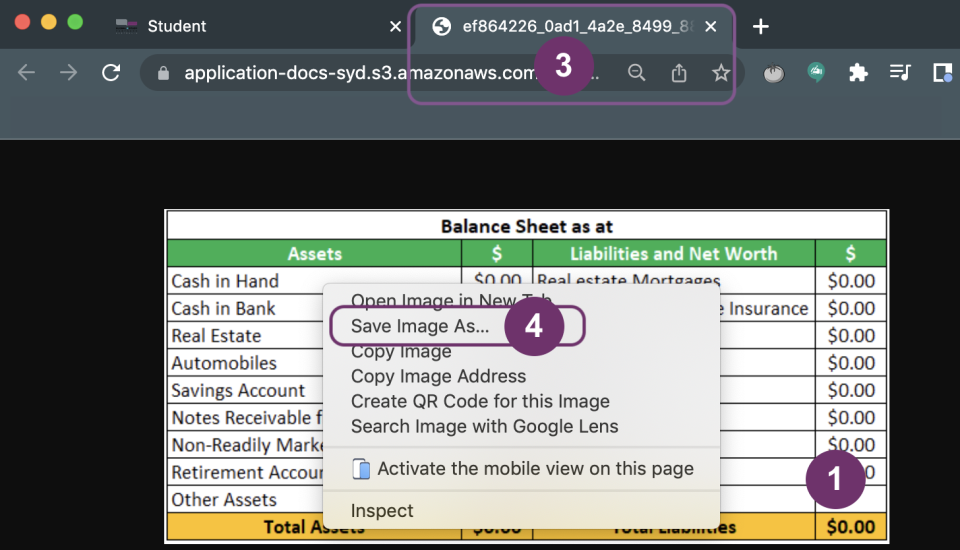Open a new tab with plus button
This screenshot has height=550, width=960.
click(x=761, y=27)
